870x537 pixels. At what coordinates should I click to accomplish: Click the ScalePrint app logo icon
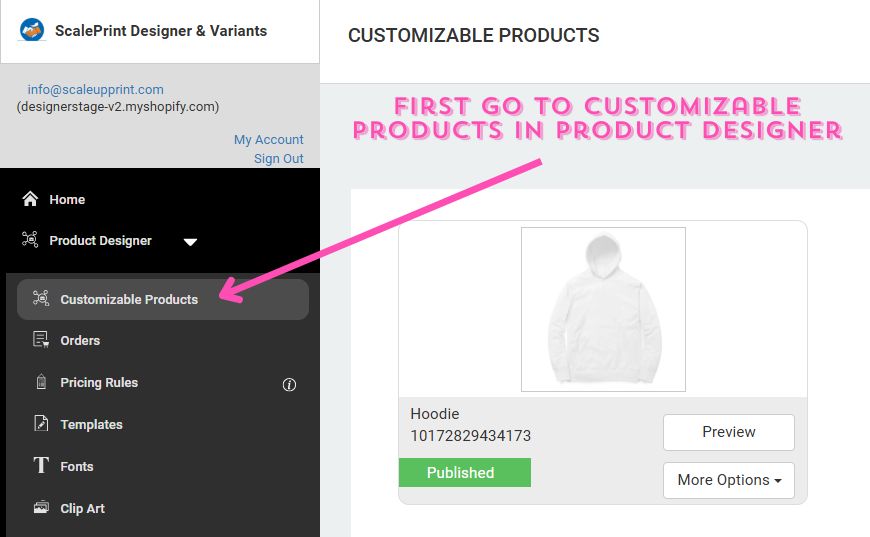[32, 30]
